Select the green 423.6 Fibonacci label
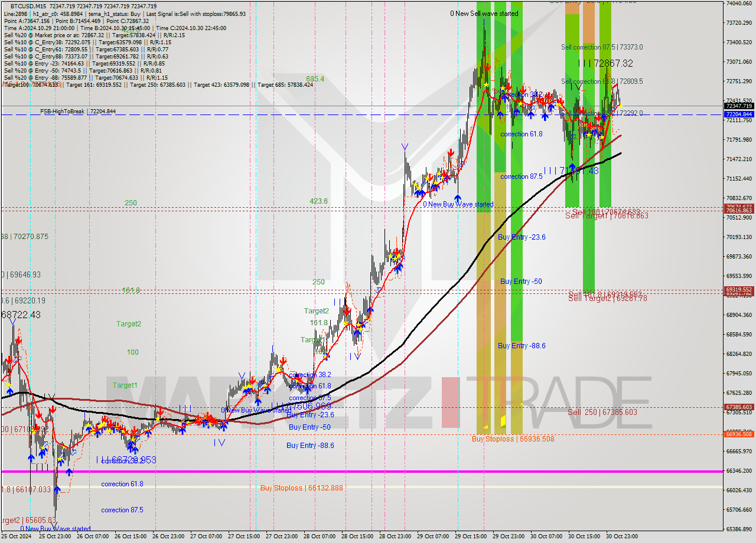Screen dimensions: 756x543 [x=319, y=201]
